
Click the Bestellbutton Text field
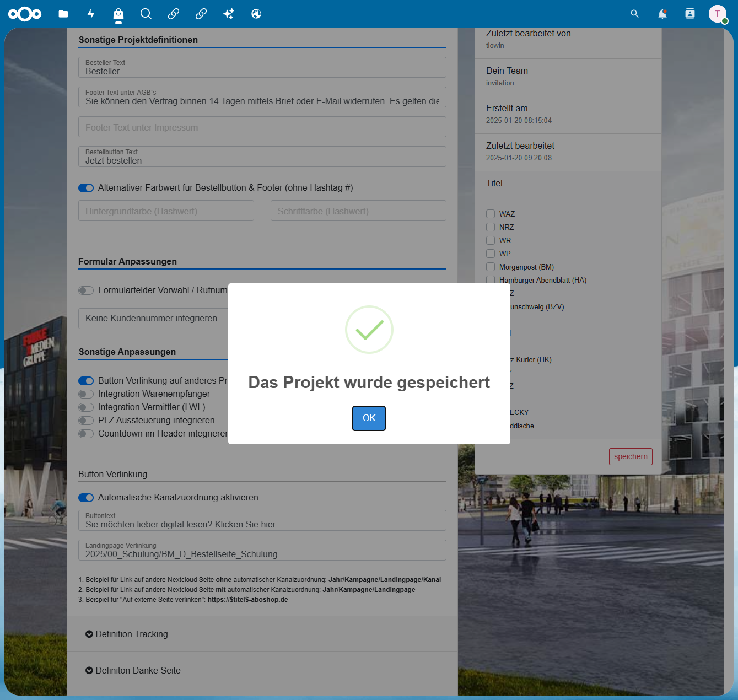[x=262, y=157]
